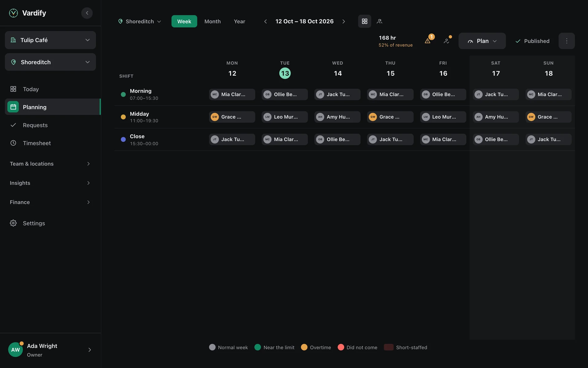This screenshot has height=368, width=588.
Task: Click the Timesheet clock icon
Action: pyautogui.click(x=13, y=143)
